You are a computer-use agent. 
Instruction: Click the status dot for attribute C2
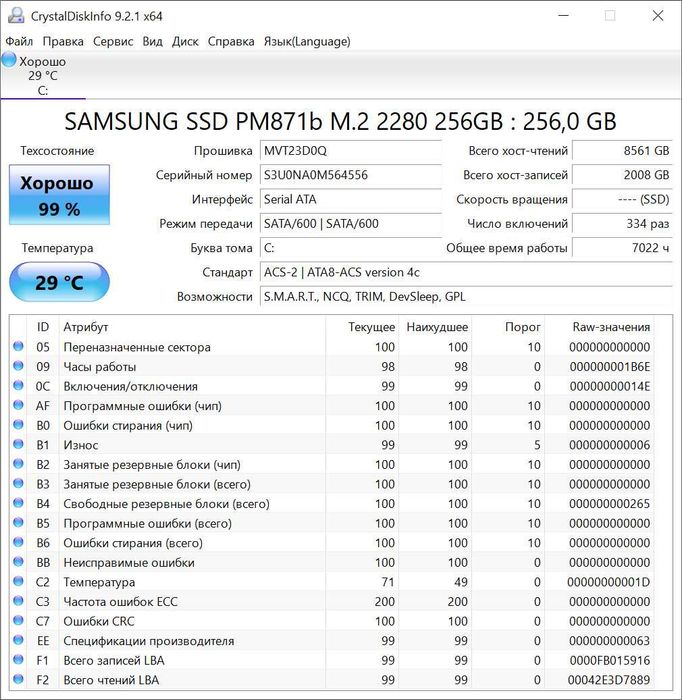click(18, 581)
